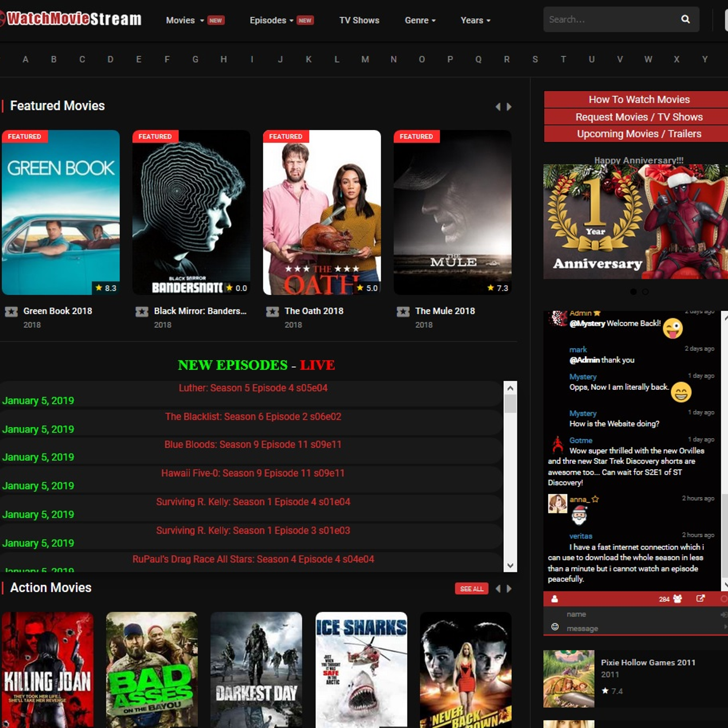728x728 pixels.
Task: Select second anniversary slider dot
Action: 645,292
